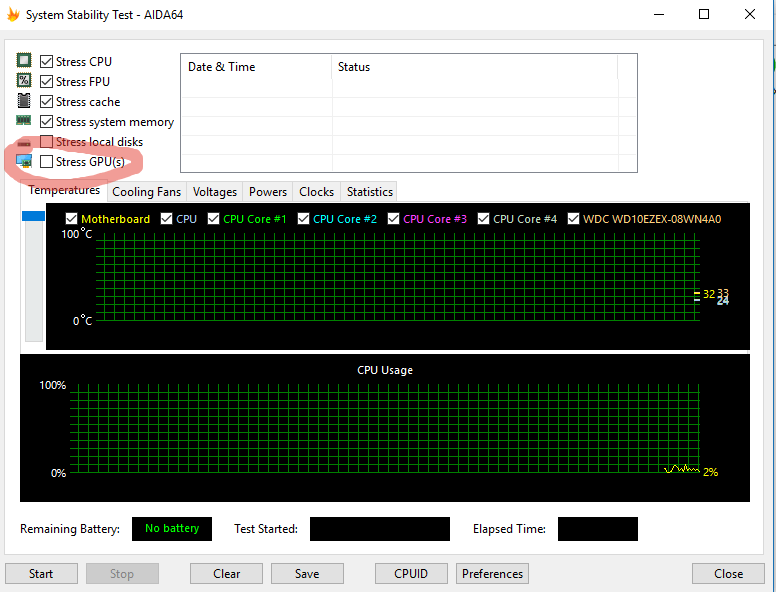Screen dimensions: 776x592
Task: Open the CPUID panel
Action: (411, 574)
